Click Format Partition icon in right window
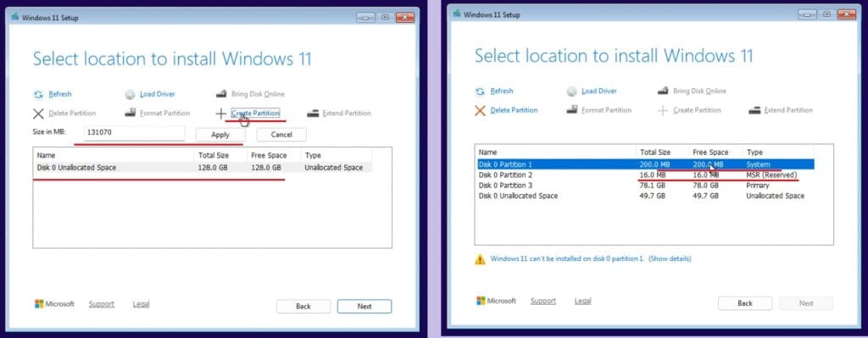The width and height of the screenshot is (868, 338). click(572, 110)
